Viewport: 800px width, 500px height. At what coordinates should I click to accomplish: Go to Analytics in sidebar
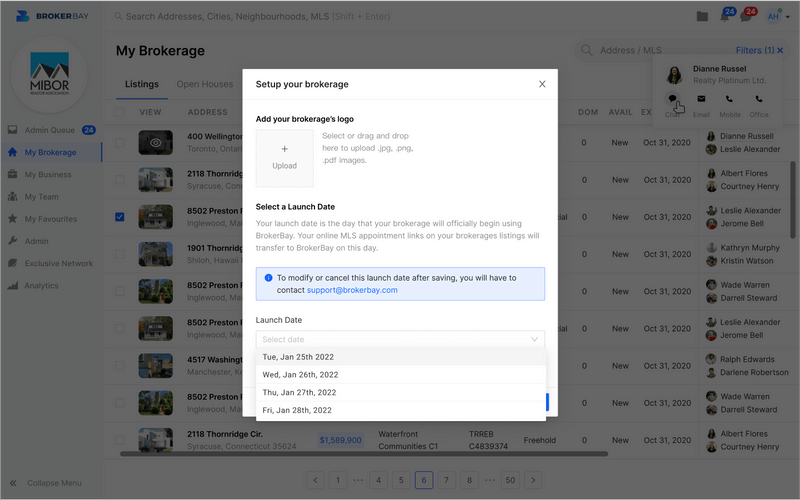click(41, 286)
